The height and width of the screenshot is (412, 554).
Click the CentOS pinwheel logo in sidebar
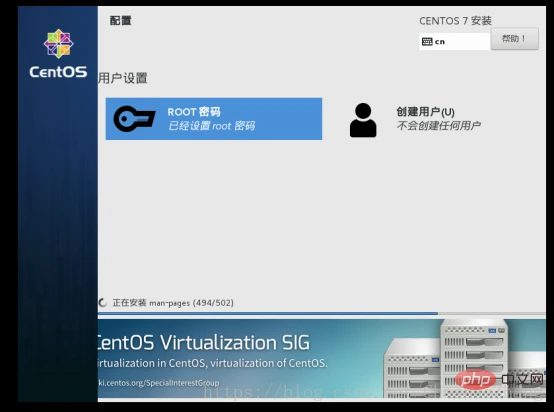coord(58,43)
